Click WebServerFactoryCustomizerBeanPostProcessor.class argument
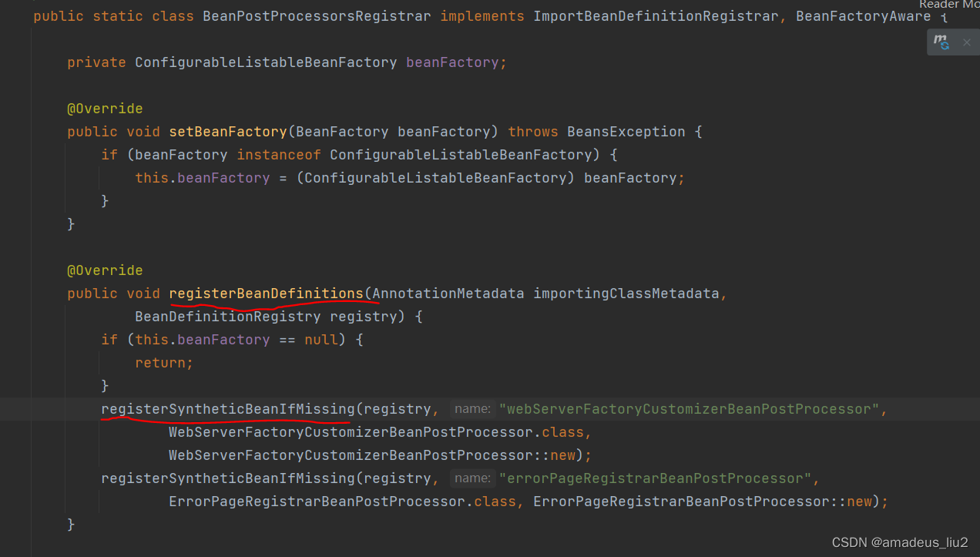Screen dimensions: 980x557 pyautogui.click(x=377, y=432)
